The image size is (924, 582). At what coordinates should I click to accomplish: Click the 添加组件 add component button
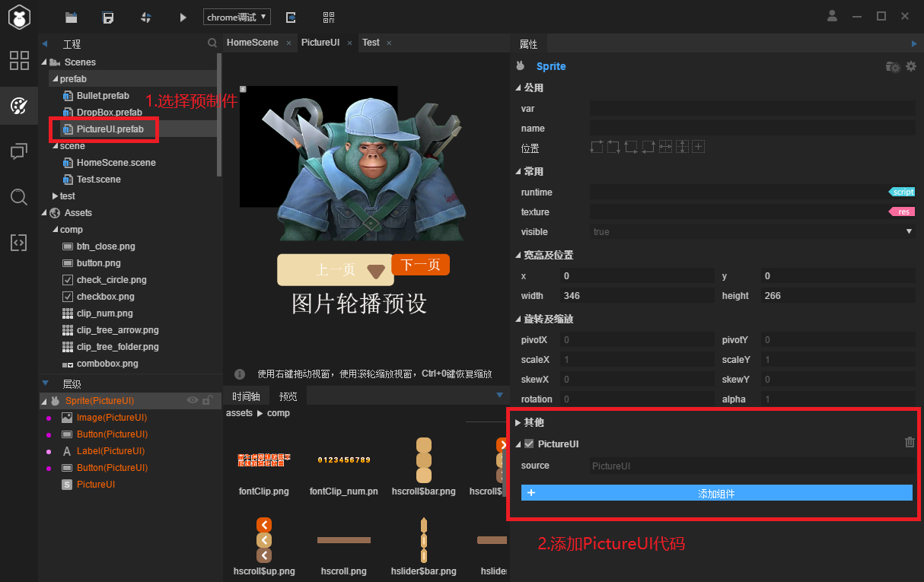(x=717, y=493)
